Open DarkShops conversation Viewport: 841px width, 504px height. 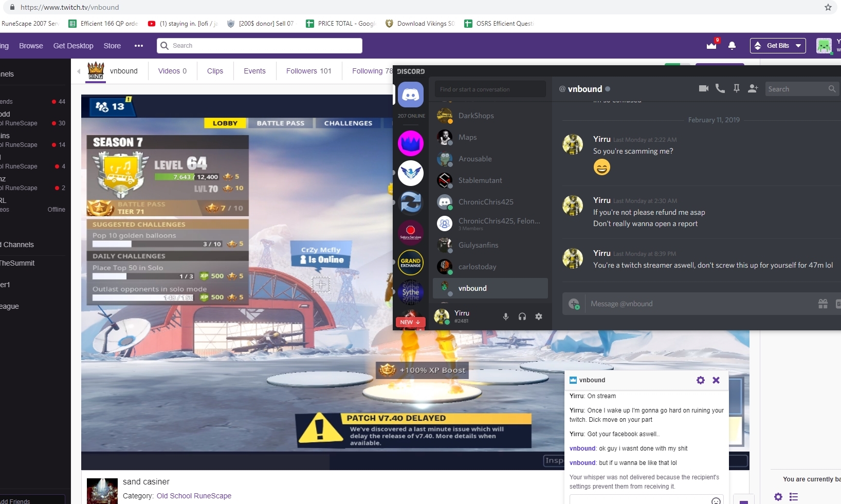[490, 116]
